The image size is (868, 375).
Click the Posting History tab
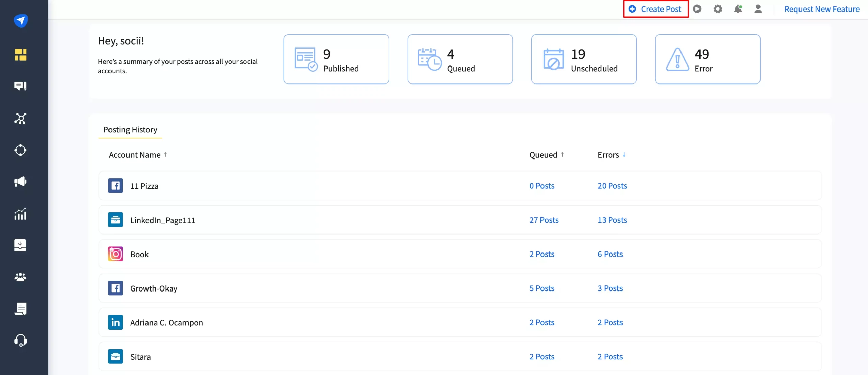[130, 130]
